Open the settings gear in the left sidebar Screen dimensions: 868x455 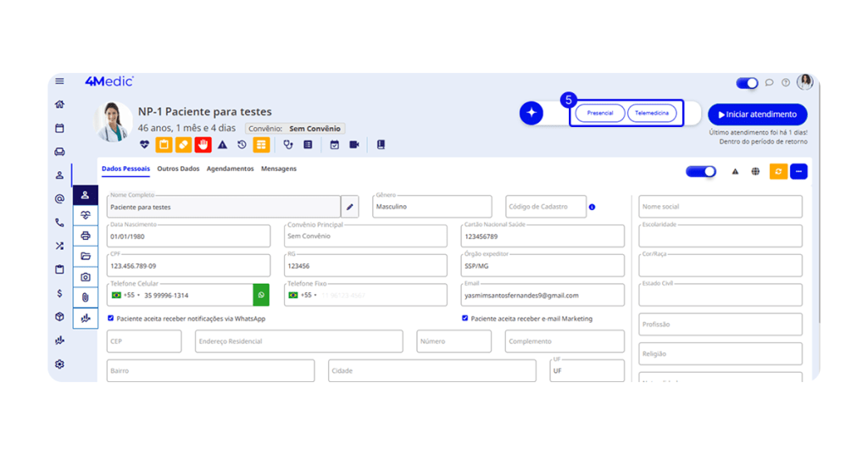[x=59, y=364]
